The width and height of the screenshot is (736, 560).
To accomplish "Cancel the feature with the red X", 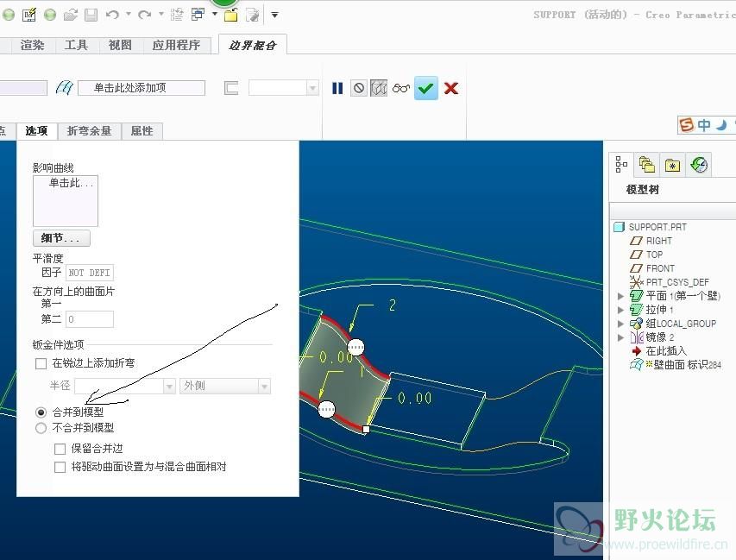I will pos(451,88).
